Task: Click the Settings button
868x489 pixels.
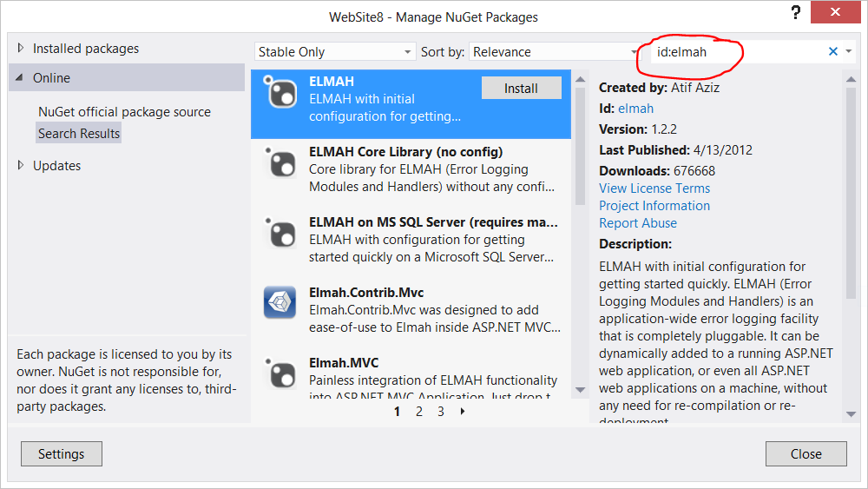Action: pos(61,453)
